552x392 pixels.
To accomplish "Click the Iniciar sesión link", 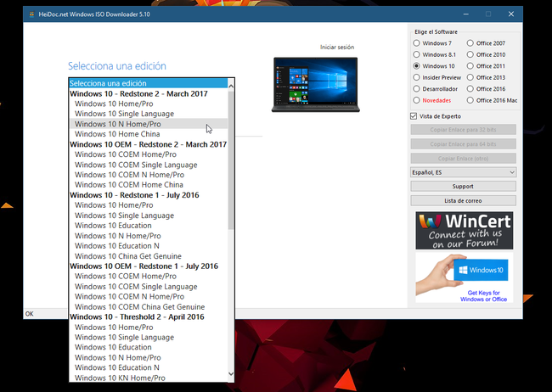I will click(337, 48).
